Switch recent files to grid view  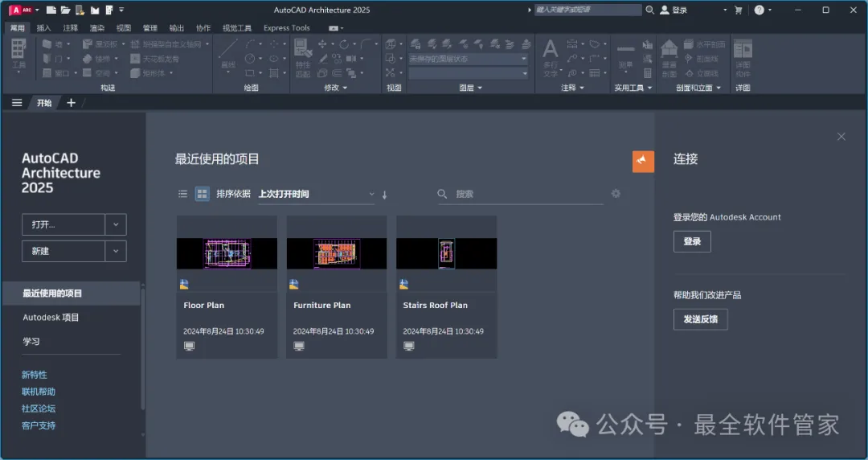[202, 194]
